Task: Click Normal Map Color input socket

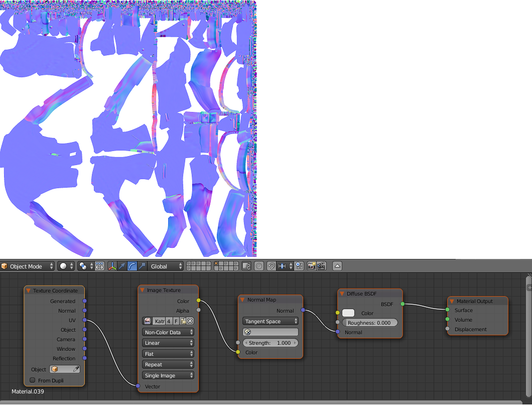Action: (x=238, y=352)
